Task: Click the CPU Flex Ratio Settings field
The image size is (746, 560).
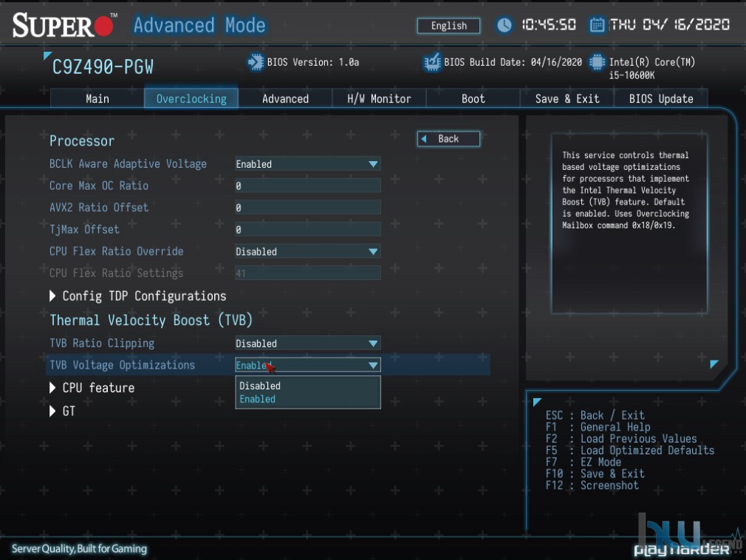Action: pos(308,273)
